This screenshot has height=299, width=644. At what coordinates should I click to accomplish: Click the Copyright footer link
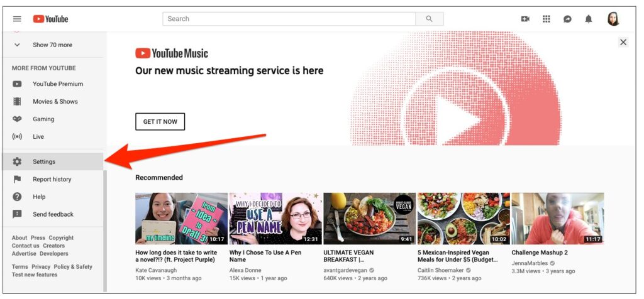pos(61,238)
